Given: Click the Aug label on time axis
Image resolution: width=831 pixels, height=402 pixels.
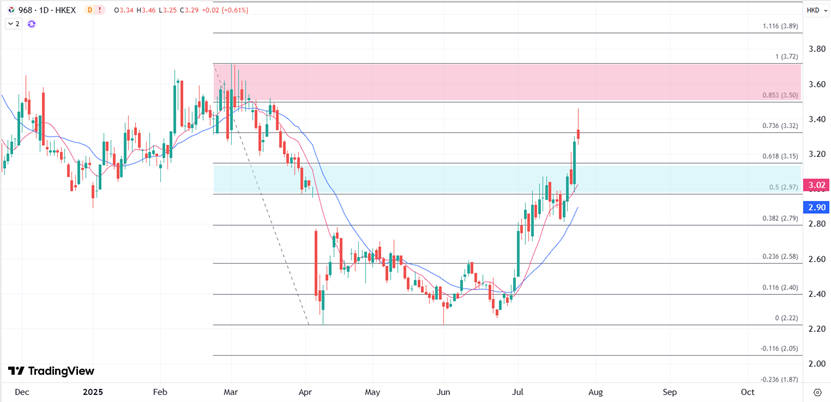Looking at the screenshot, I should [x=594, y=392].
